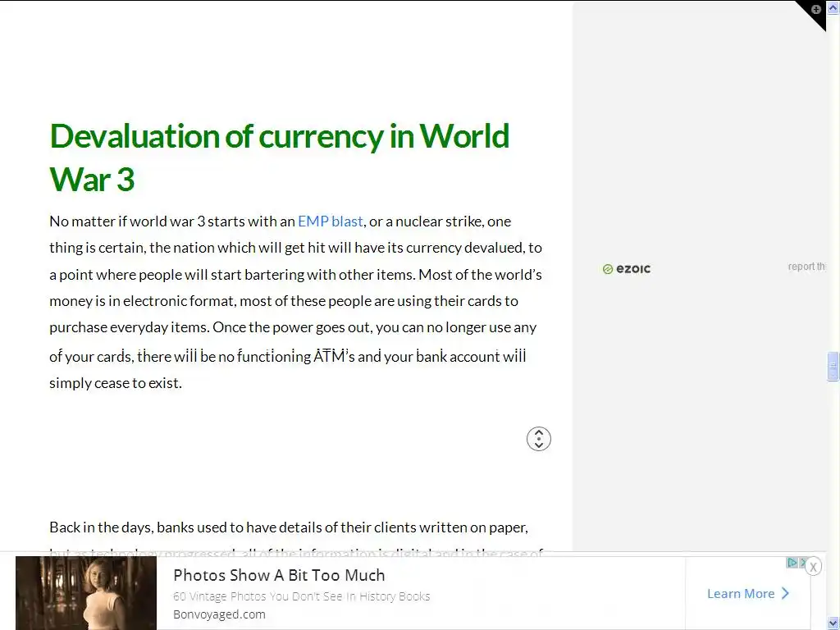Open the EMP blast link
This screenshot has height=630, width=840.
coord(330,221)
